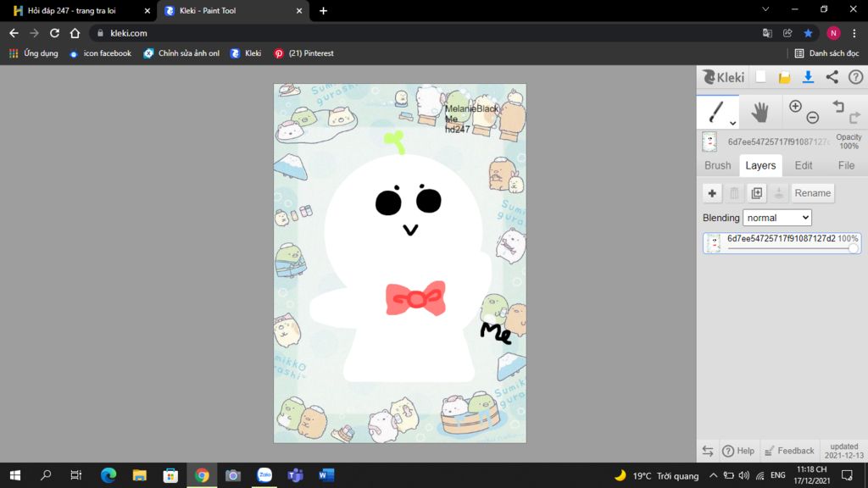Click the updated 2021-12-13 text
The width and height of the screenshot is (868, 488).
(x=843, y=451)
